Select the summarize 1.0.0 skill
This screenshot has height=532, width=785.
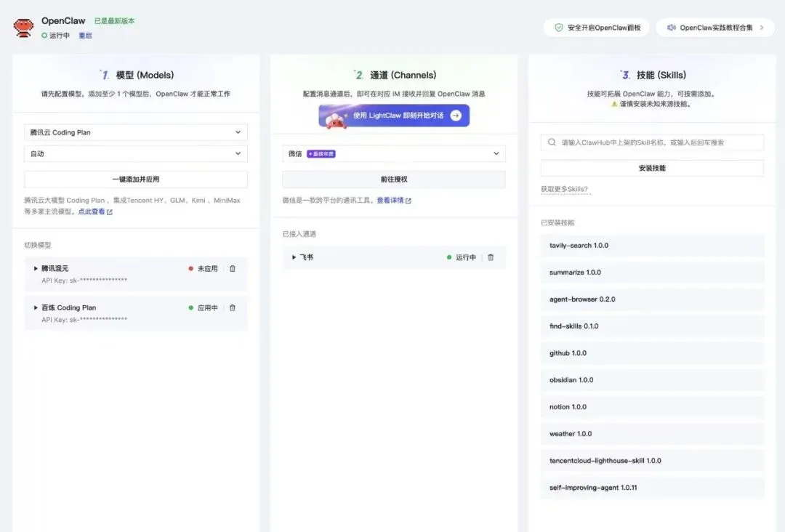coord(652,273)
